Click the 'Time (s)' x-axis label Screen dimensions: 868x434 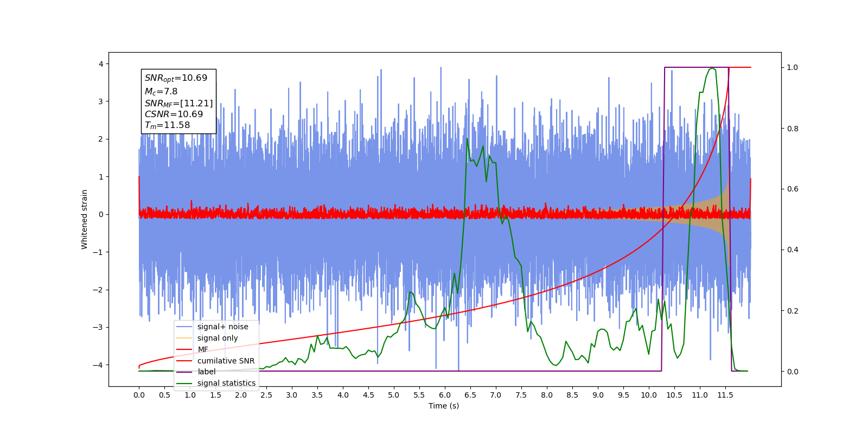(444, 406)
